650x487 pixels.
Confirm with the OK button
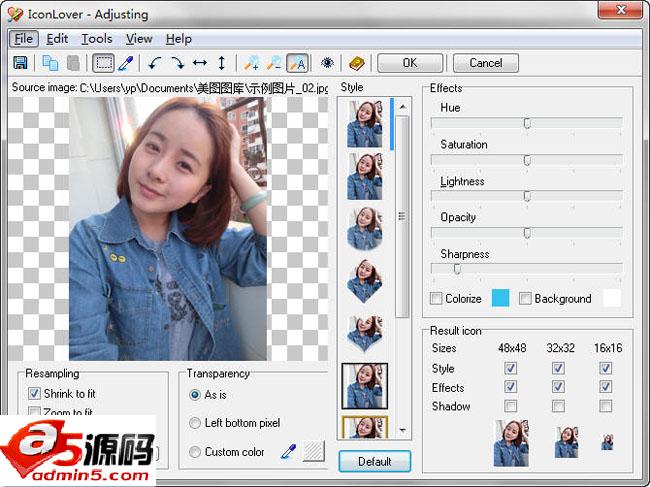(410, 63)
